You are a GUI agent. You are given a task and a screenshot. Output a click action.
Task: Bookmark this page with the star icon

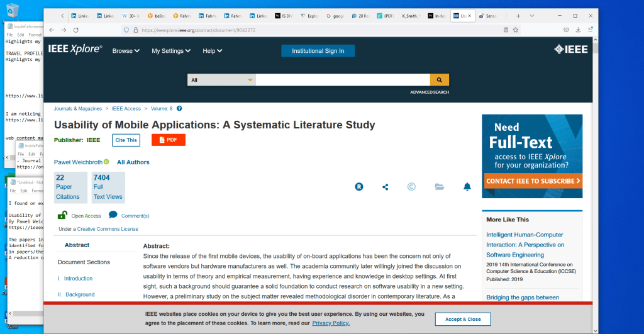click(516, 30)
